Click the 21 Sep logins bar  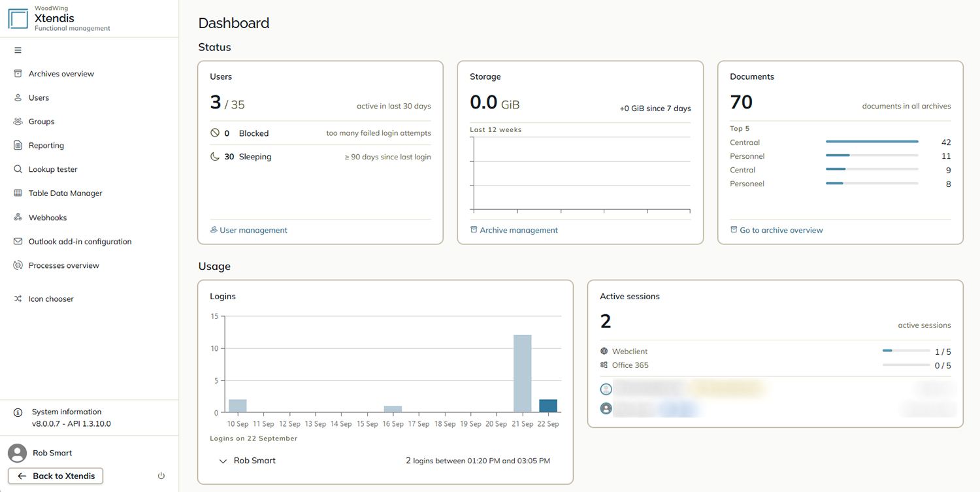pos(523,374)
